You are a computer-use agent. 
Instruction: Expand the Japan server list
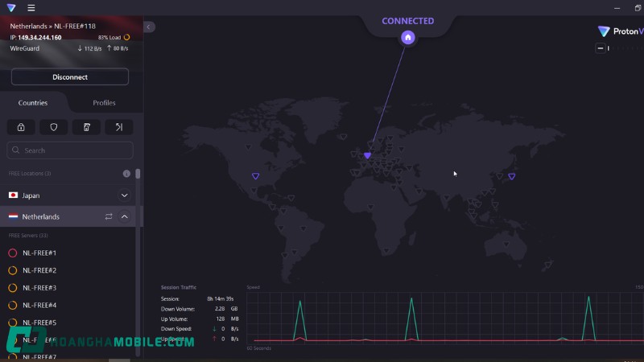point(124,195)
